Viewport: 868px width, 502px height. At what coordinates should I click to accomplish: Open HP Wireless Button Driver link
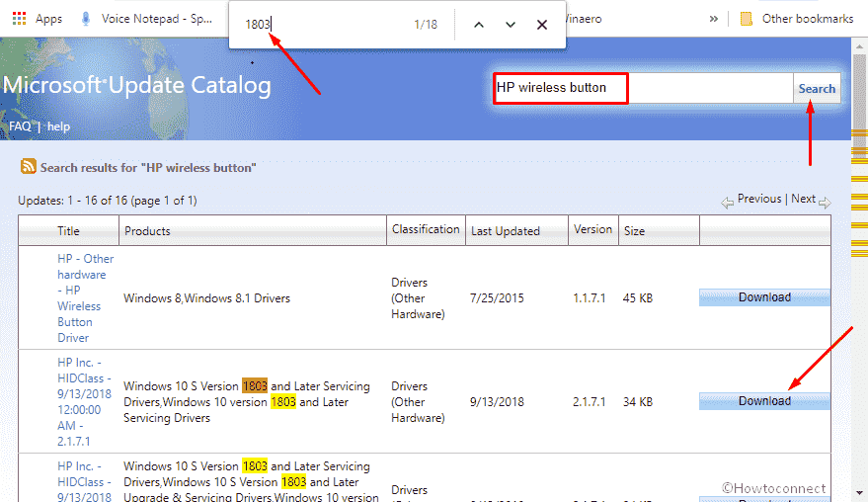coord(85,298)
